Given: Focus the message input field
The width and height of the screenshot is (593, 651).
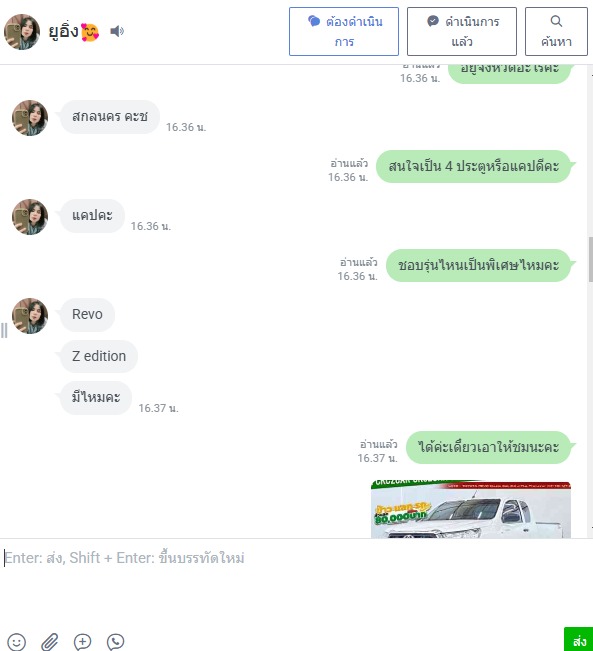Looking at the screenshot, I should (296, 581).
